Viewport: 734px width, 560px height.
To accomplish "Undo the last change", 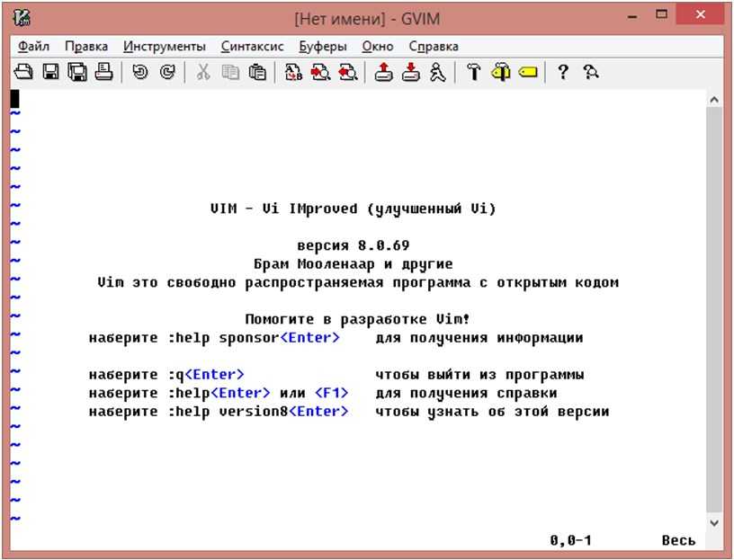I will [139, 73].
